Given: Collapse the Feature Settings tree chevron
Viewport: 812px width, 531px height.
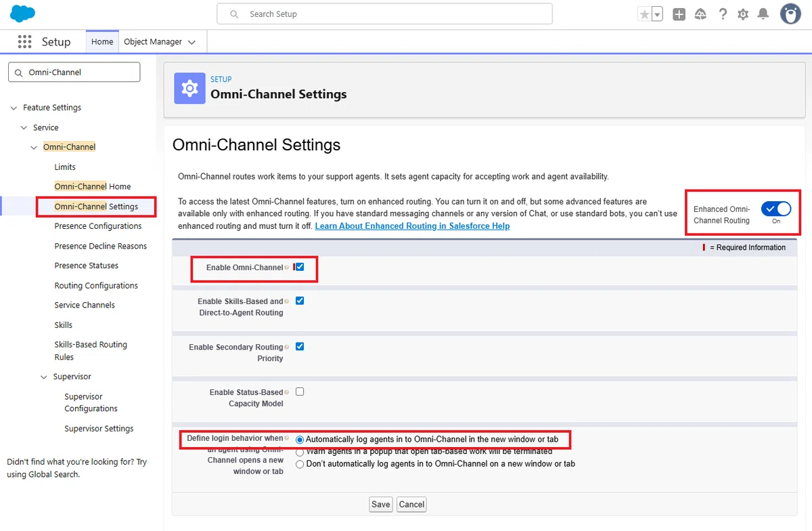Looking at the screenshot, I should [14, 108].
